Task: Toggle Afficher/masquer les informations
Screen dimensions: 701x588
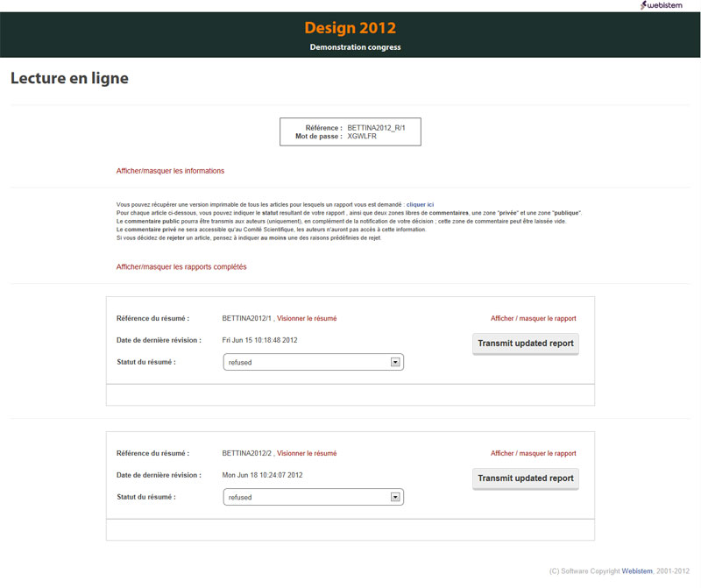Action: 170,171
